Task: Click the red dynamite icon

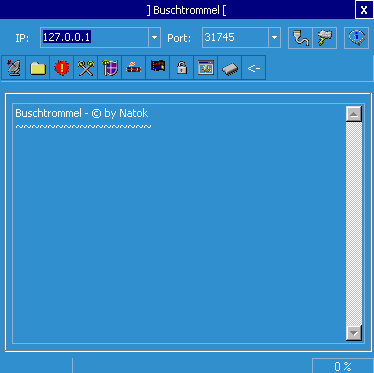Action: point(134,68)
